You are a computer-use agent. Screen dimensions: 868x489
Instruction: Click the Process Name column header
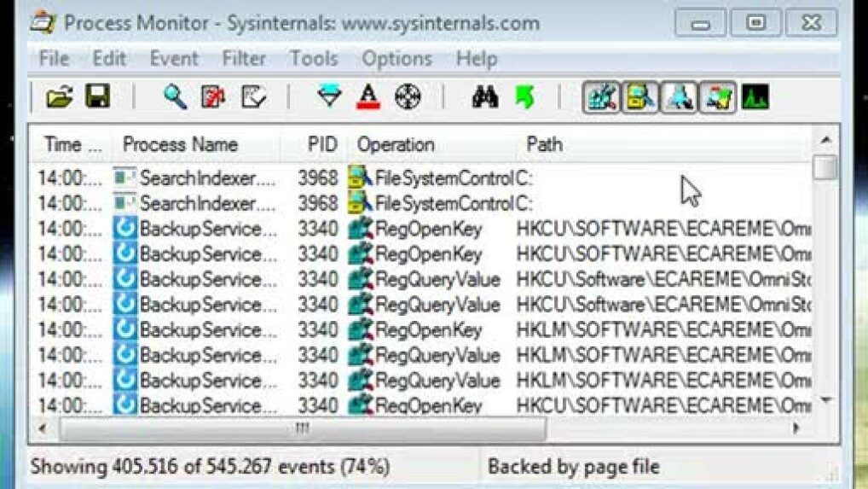coord(180,144)
